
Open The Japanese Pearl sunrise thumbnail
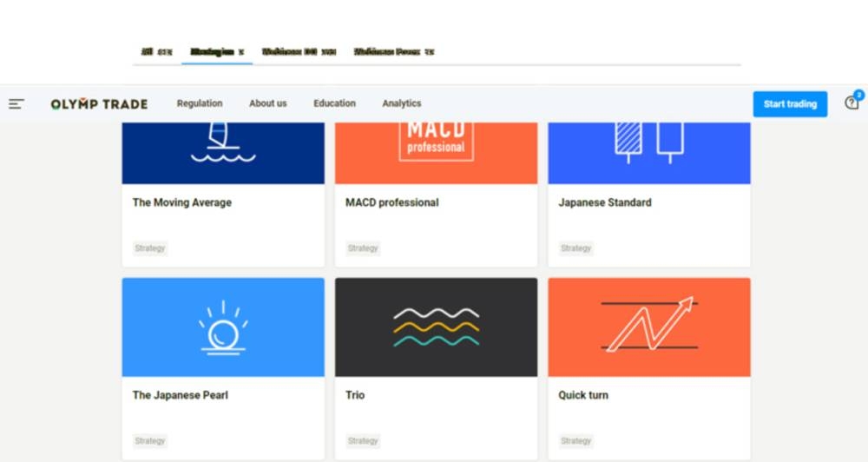223,327
